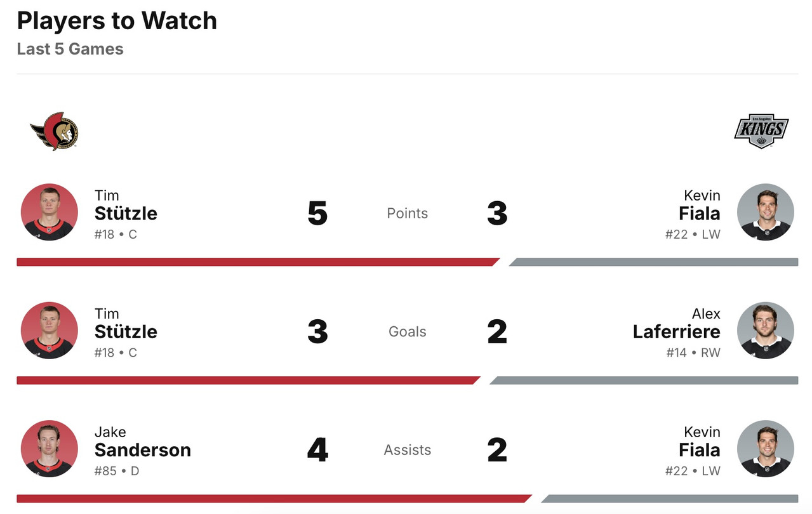The image size is (812, 514).
Task: Select Jake Sanderson's player headshot
Action: (50, 449)
